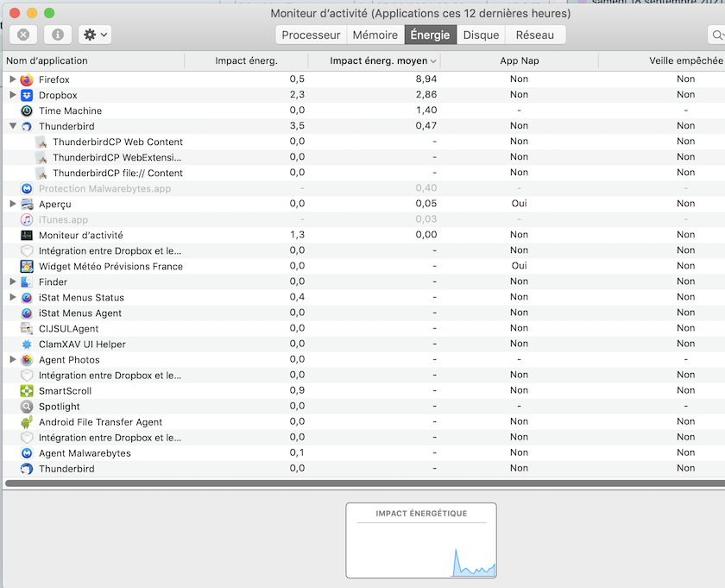This screenshot has width=725, height=588.
Task: Click the ThunderbirdCP WebExtensi... icon
Action: 41,157
